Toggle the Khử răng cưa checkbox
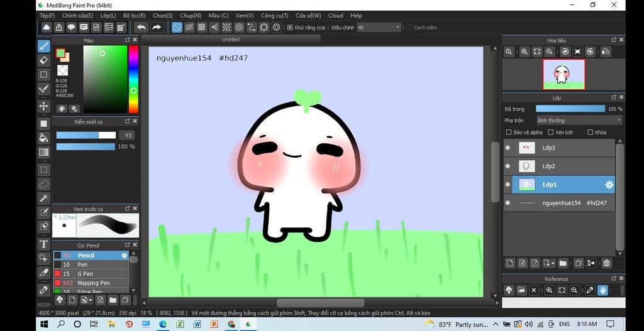This screenshot has width=644, height=331. tap(290, 28)
